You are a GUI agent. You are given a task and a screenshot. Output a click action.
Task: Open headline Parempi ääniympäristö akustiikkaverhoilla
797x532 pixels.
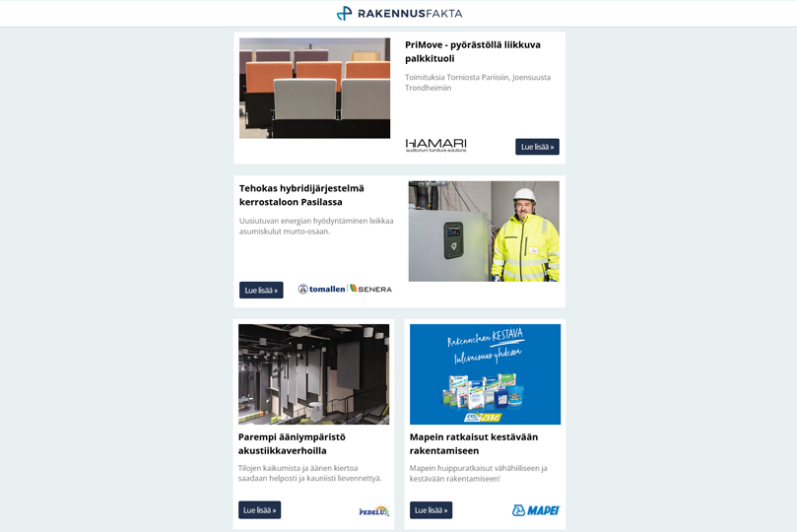292,443
